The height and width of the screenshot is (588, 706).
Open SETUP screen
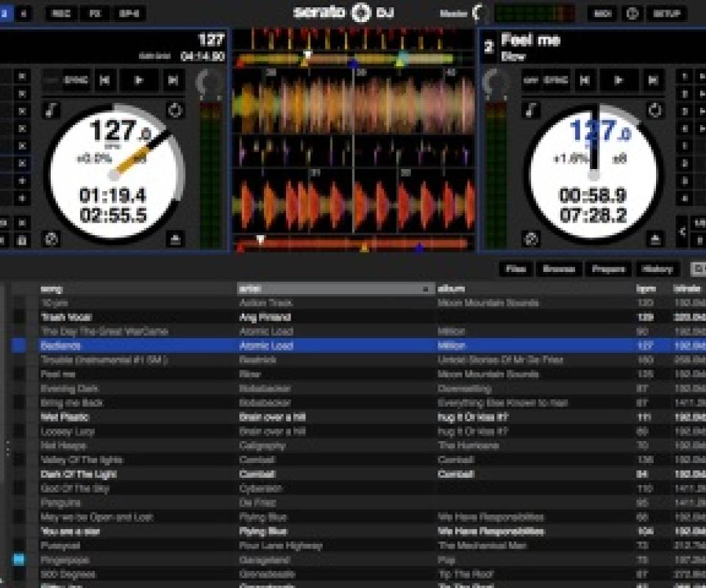(667, 13)
